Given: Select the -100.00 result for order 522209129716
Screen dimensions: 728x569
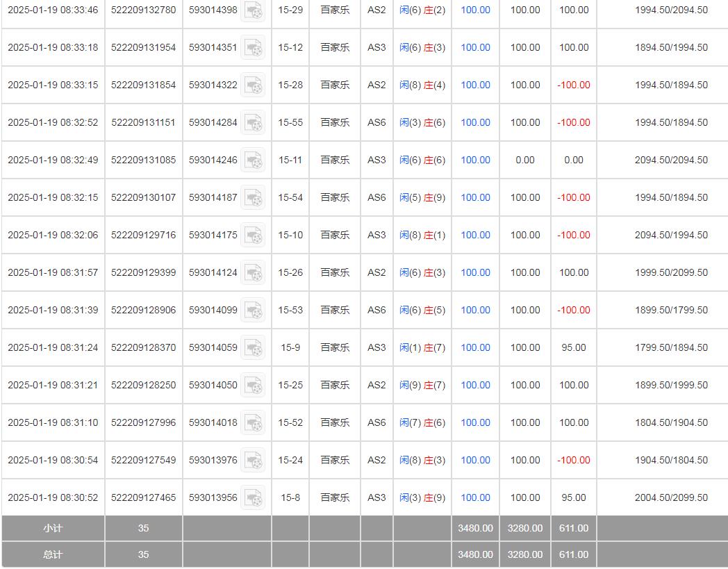Looking at the screenshot, I should pyautogui.click(x=573, y=236).
